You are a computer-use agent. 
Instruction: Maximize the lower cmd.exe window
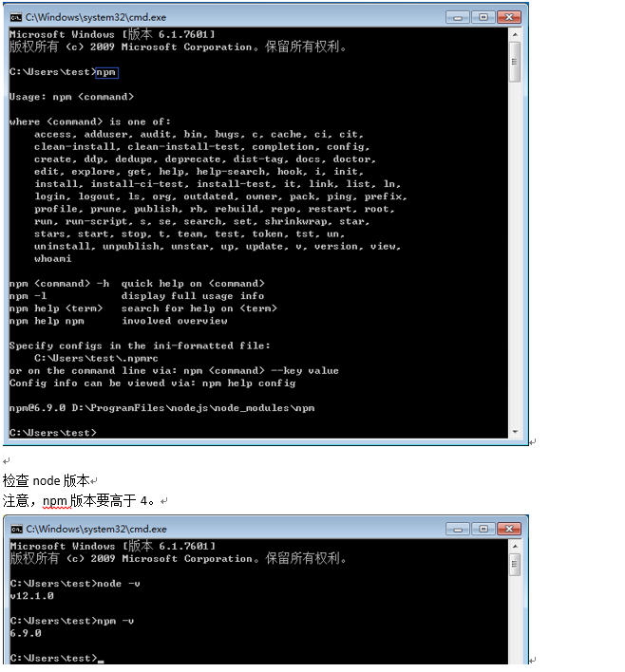coord(483,529)
